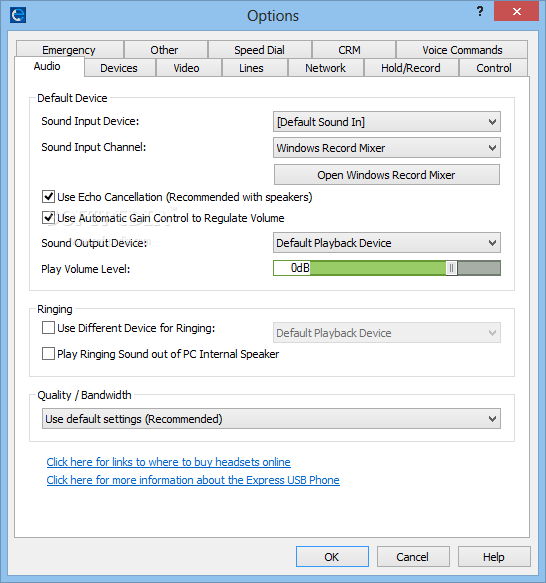This screenshot has height=583, width=546.
Task: Click the OK button
Action: tap(332, 557)
